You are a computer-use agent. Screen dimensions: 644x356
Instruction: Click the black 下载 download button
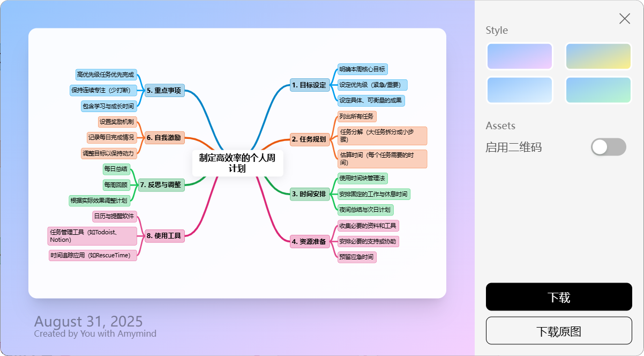(x=559, y=296)
